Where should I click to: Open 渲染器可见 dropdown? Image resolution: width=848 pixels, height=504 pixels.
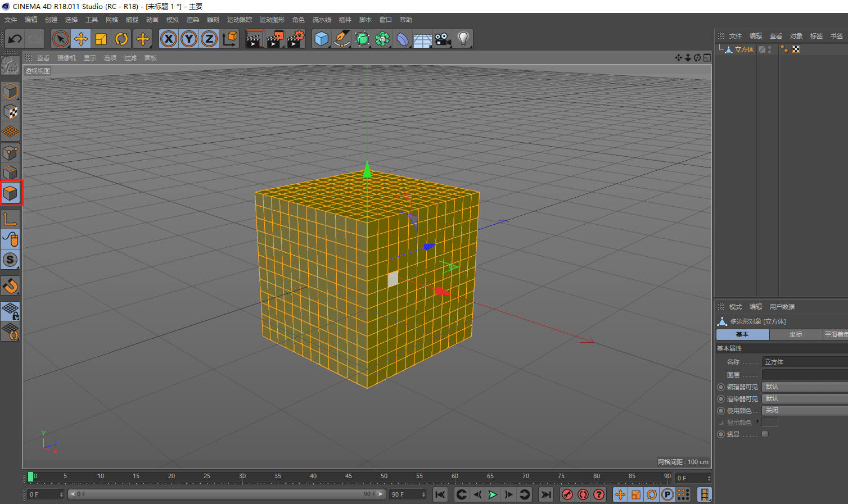(805, 398)
